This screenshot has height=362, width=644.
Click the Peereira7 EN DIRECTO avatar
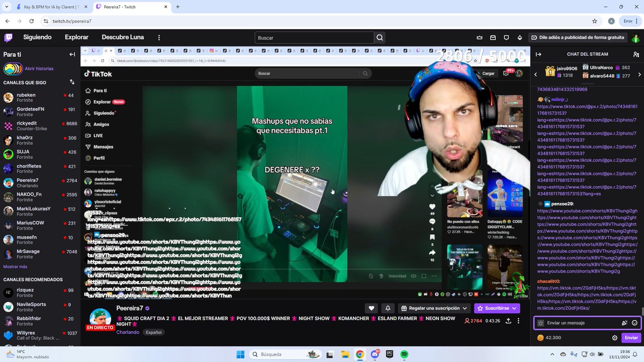pyautogui.click(x=100, y=319)
